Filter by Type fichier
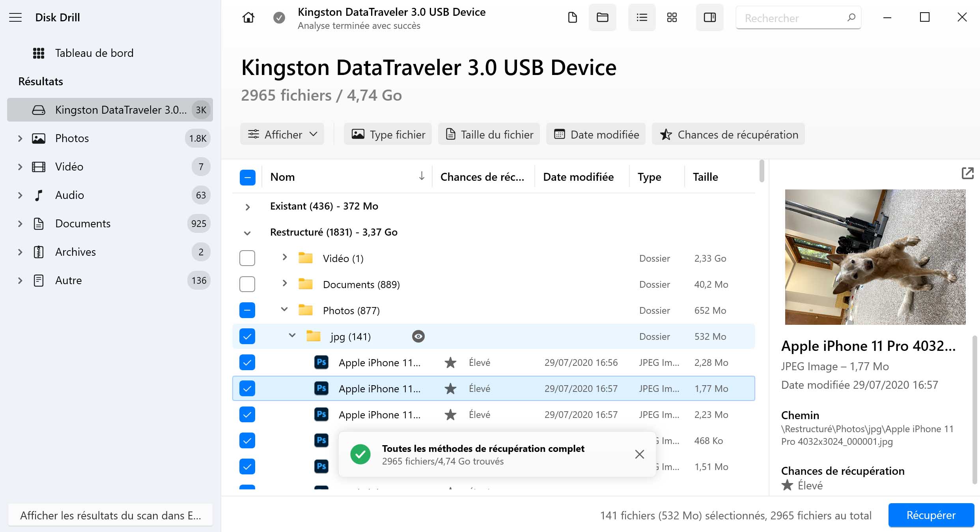 tap(388, 135)
